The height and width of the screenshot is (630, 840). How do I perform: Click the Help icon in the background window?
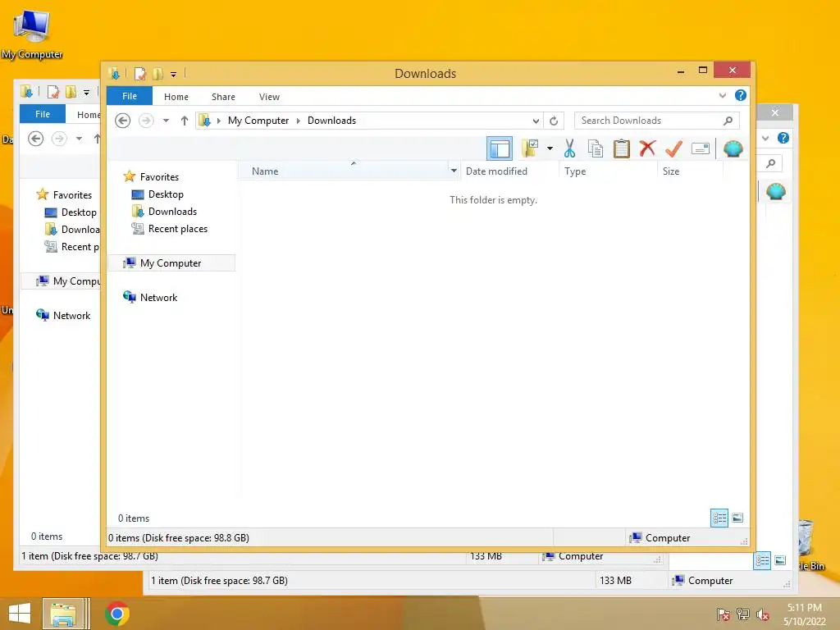pyautogui.click(x=783, y=138)
